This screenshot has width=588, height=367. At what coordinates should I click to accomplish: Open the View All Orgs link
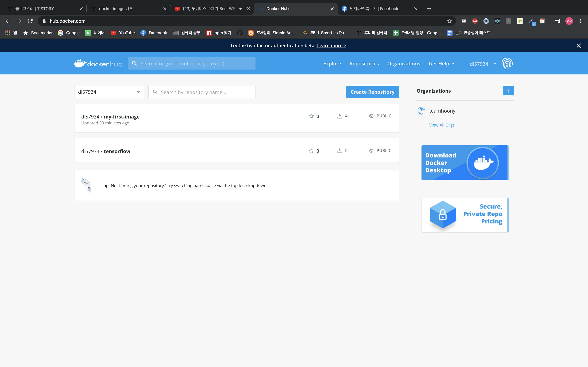point(442,125)
